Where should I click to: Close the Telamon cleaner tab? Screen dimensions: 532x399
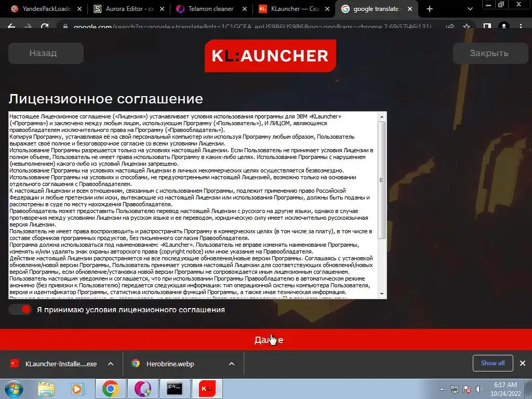(x=245, y=9)
